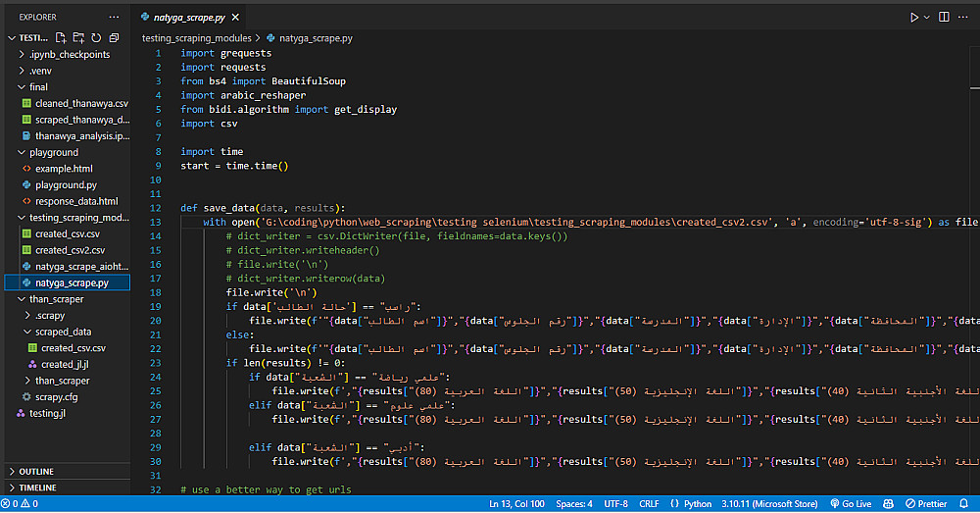
Task: Expand the TIMELINE section
Action: pos(37,487)
